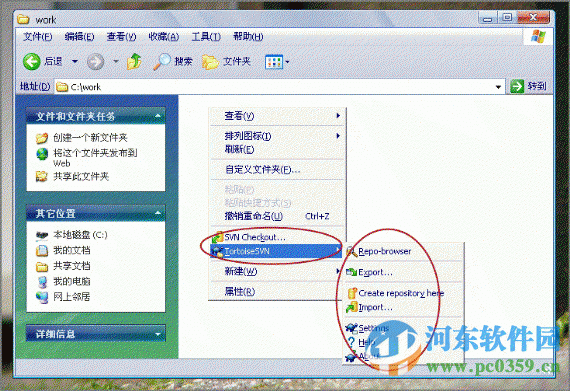Open the 查看(V) menu bar item
Viewport: 570px width, 391px height.
coord(121,37)
